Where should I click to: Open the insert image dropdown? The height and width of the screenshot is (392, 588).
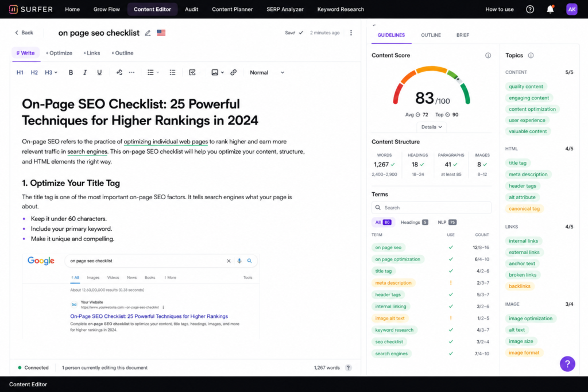[x=218, y=72]
